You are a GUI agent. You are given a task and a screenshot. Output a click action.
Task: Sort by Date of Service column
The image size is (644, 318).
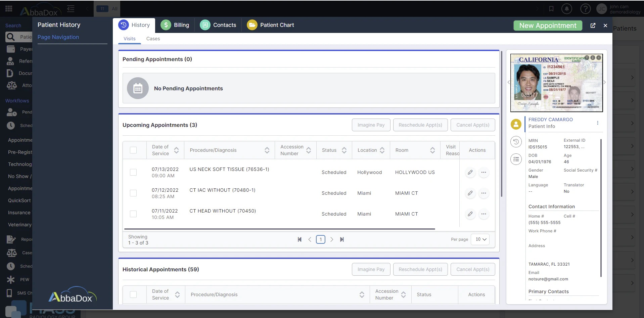pyautogui.click(x=177, y=150)
